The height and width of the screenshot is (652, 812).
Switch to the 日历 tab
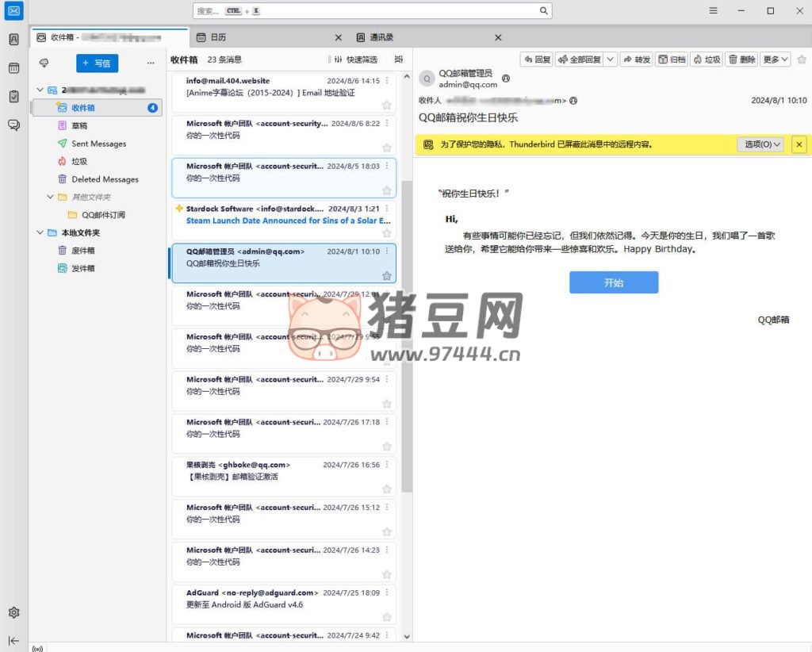pyautogui.click(x=218, y=37)
